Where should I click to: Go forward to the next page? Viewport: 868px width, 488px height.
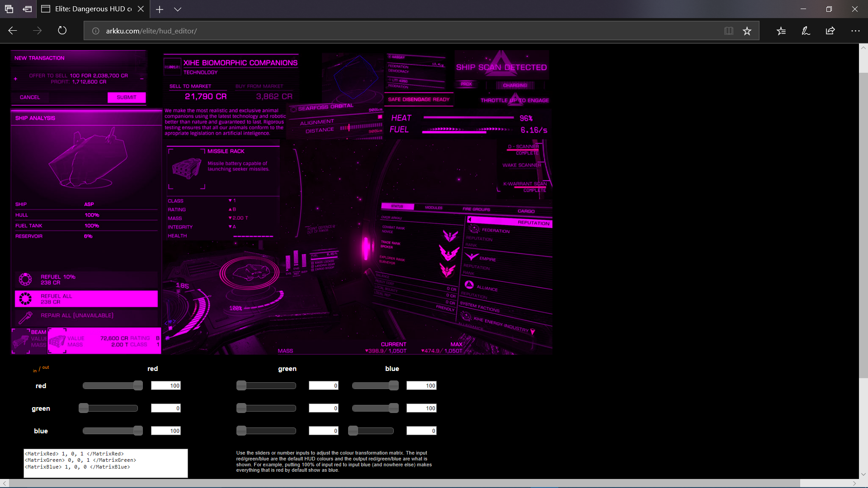point(38,31)
